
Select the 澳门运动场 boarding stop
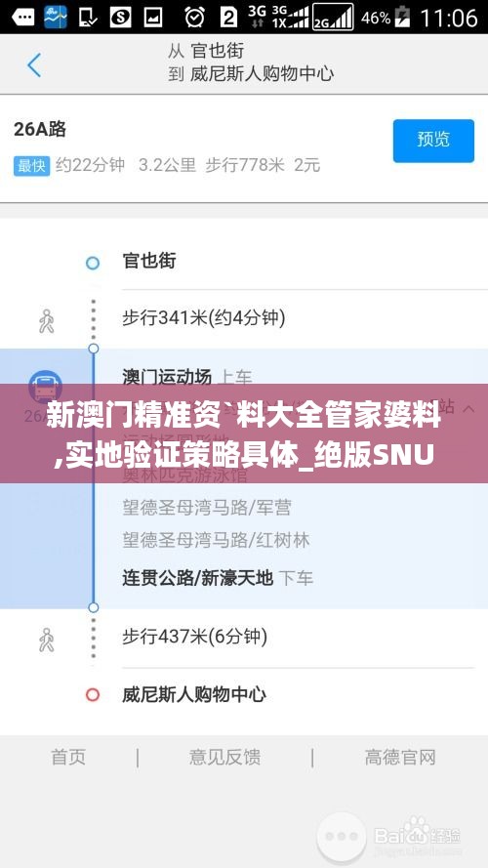167,377
